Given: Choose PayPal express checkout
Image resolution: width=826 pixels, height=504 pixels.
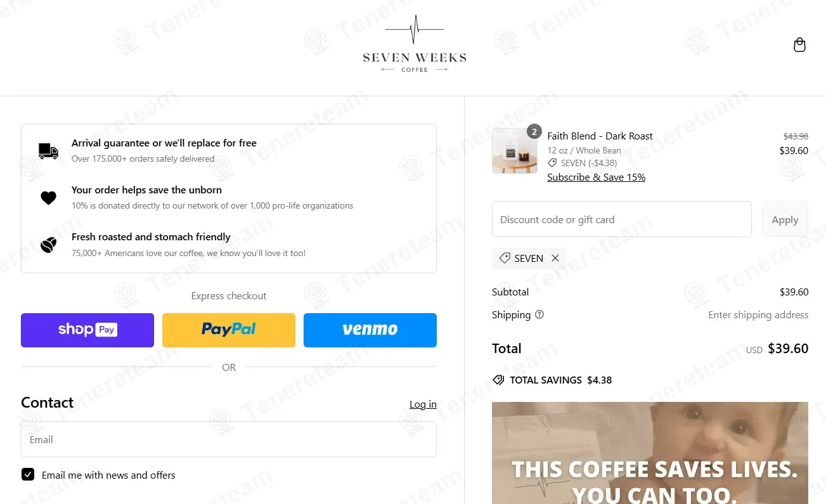Looking at the screenshot, I should pyautogui.click(x=229, y=330).
